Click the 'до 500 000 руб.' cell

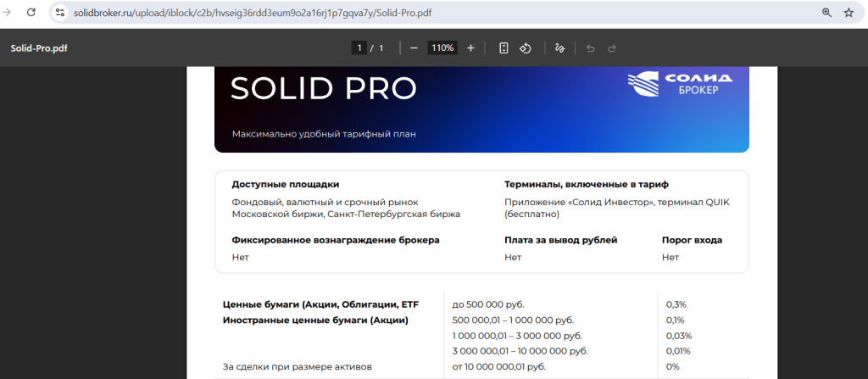[488, 304]
